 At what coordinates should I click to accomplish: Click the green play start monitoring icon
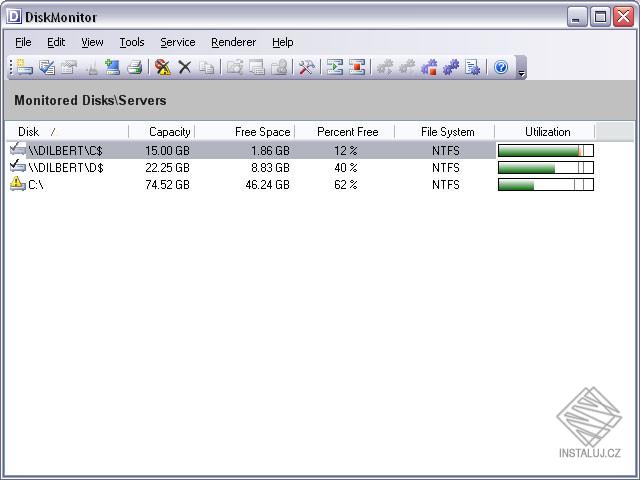pos(335,67)
